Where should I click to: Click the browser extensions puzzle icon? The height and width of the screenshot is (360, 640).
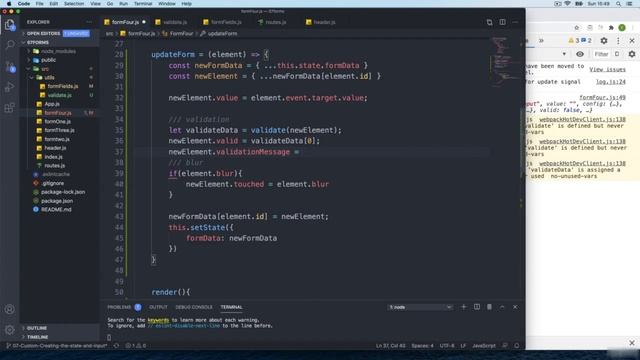[611, 28]
